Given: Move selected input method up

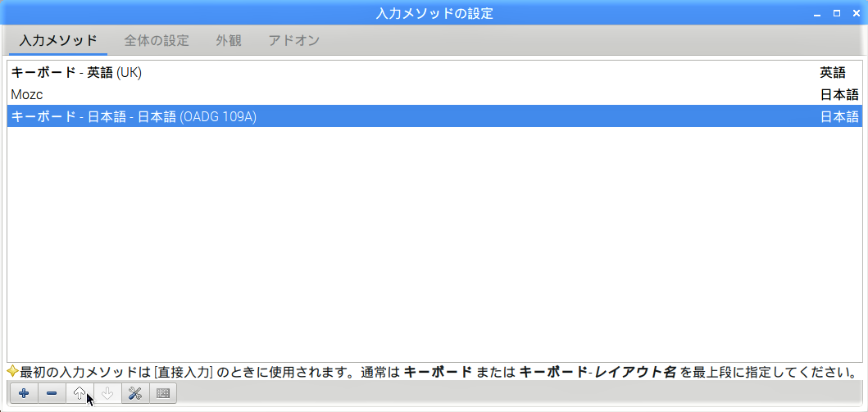Looking at the screenshot, I should click(80, 393).
